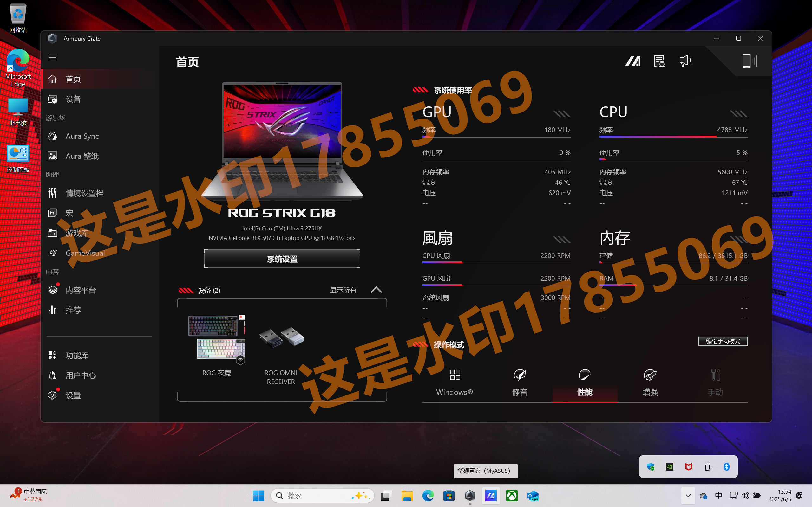The image size is (812, 507).
Task: Open the announcement megaphone icon
Action: [x=685, y=61]
